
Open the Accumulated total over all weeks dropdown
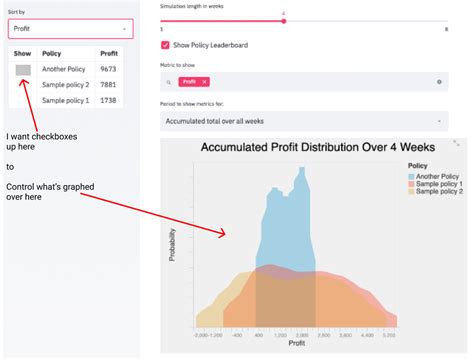[304, 121]
